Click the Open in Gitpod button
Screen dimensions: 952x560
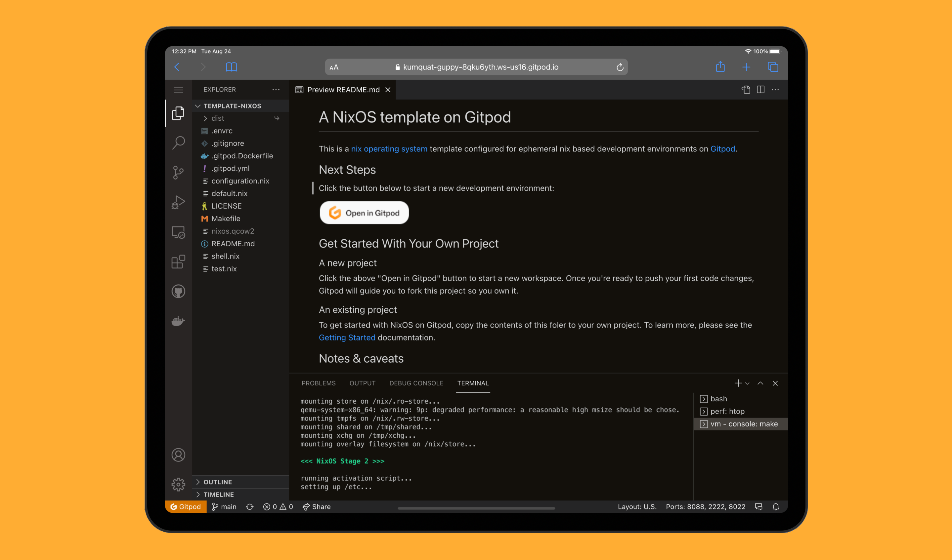(x=364, y=213)
